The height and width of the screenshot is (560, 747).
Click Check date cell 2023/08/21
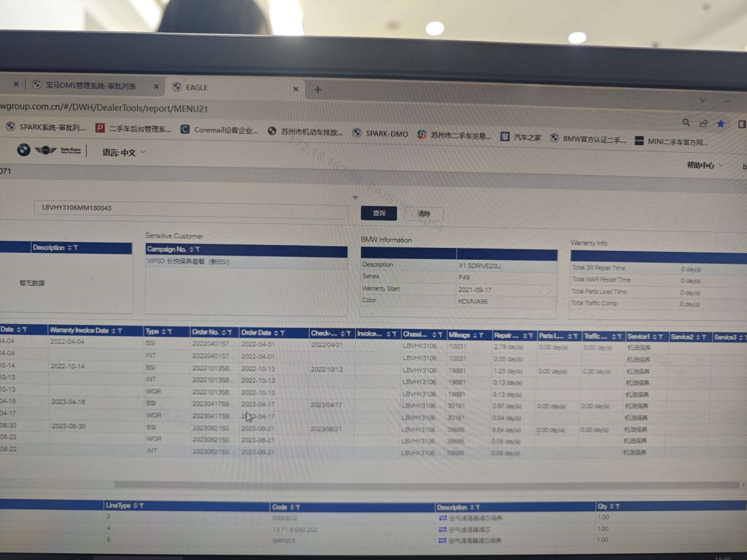[x=326, y=429]
